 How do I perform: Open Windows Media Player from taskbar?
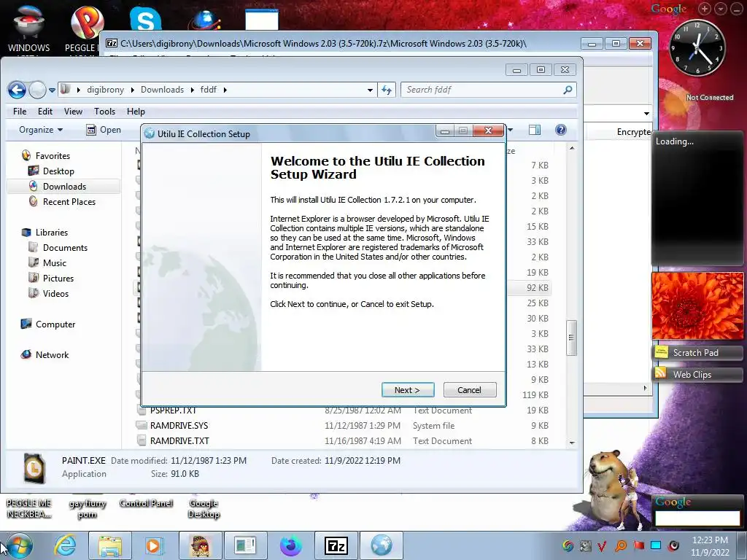coord(154,545)
